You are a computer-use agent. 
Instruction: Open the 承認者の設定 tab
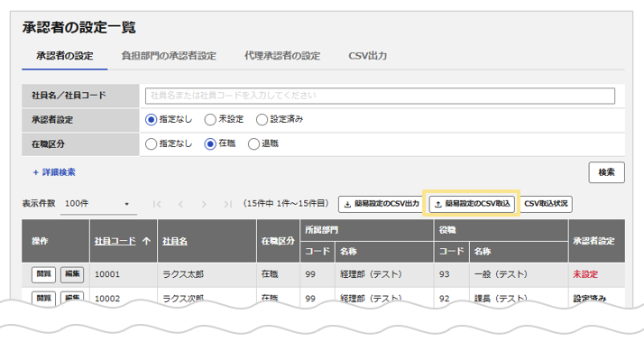tap(64, 56)
